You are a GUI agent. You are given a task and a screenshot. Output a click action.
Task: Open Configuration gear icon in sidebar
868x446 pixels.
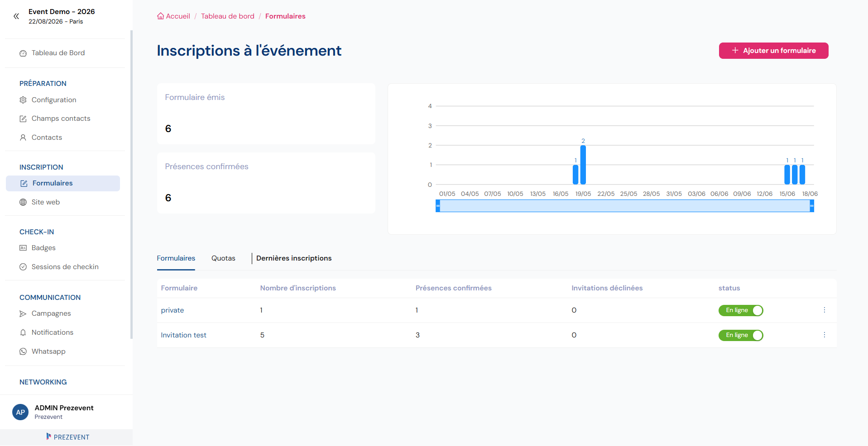click(x=23, y=100)
